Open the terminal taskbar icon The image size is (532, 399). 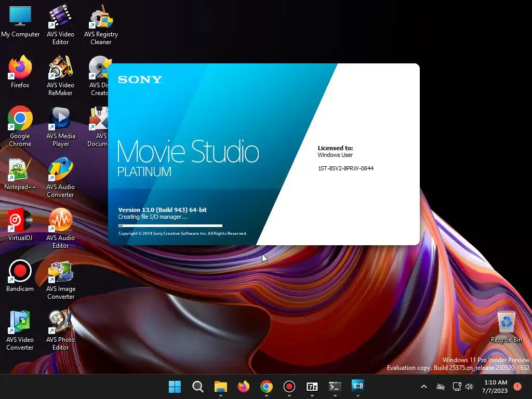(335, 387)
